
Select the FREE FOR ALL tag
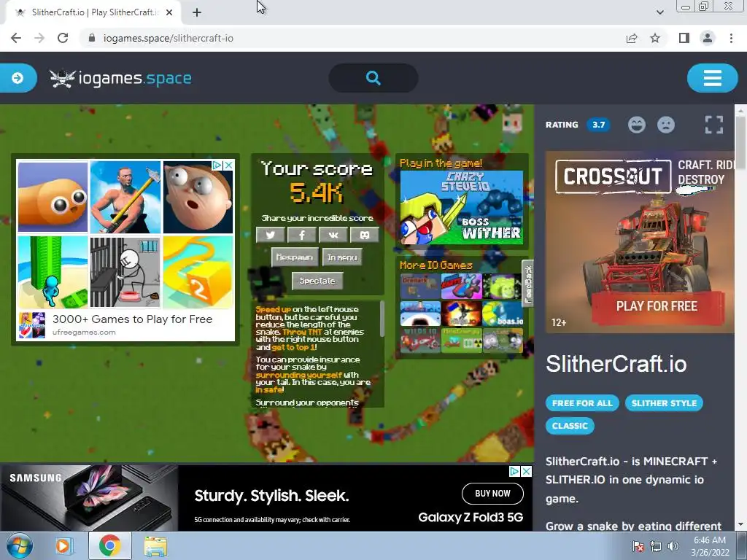click(x=582, y=402)
